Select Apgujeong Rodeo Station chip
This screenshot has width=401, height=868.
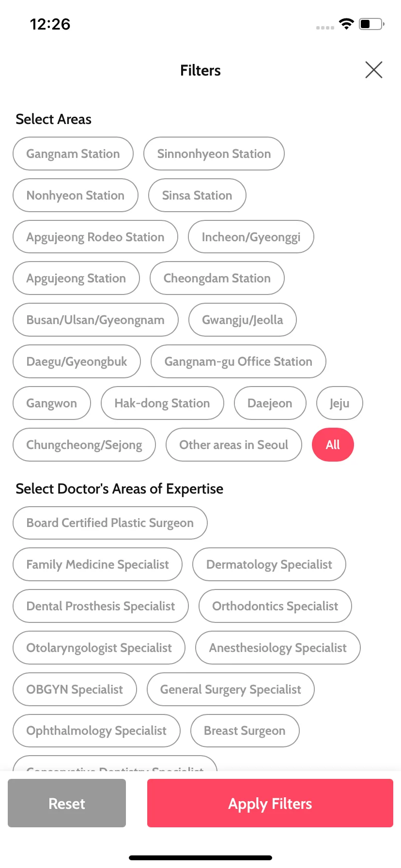[95, 237]
